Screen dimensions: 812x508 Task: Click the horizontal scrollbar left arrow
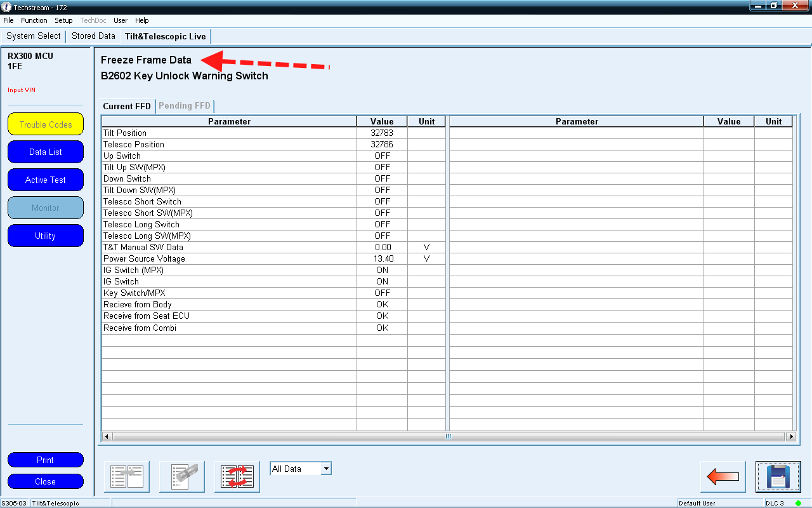(107, 437)
